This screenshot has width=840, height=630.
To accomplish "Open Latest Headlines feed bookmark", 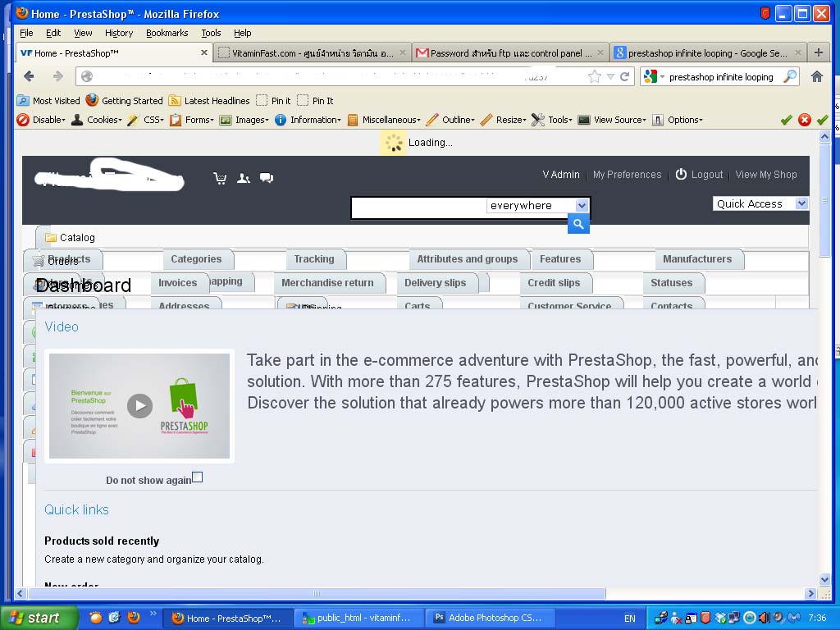I will pos(209,101).
